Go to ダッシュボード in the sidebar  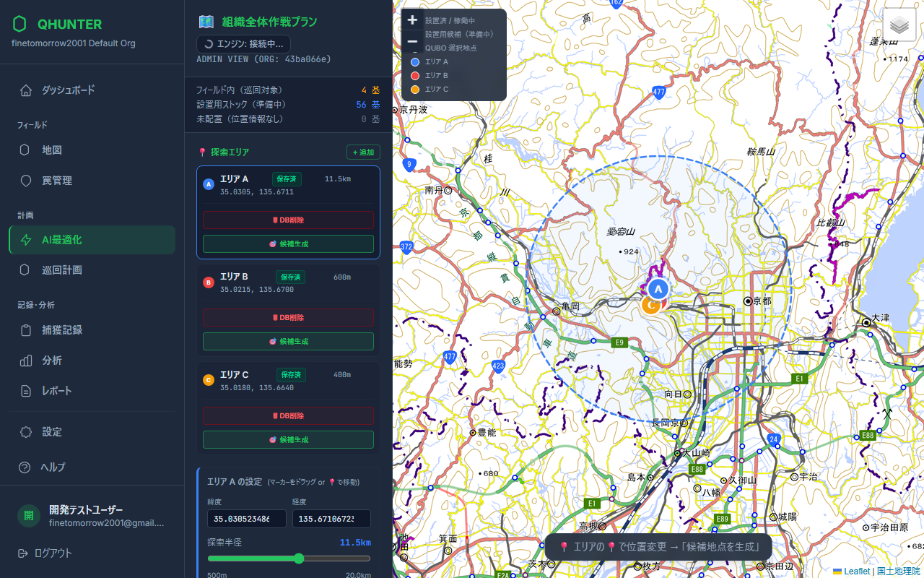pos(92,90)
